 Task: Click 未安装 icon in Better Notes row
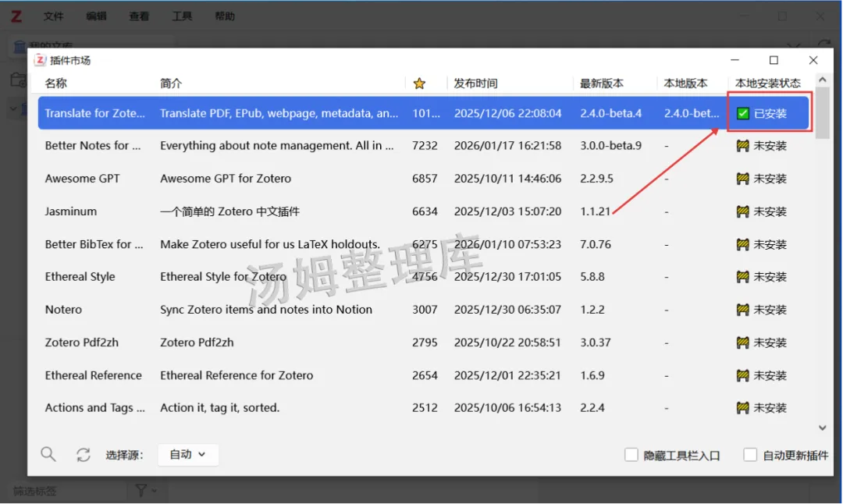point(742,146)
